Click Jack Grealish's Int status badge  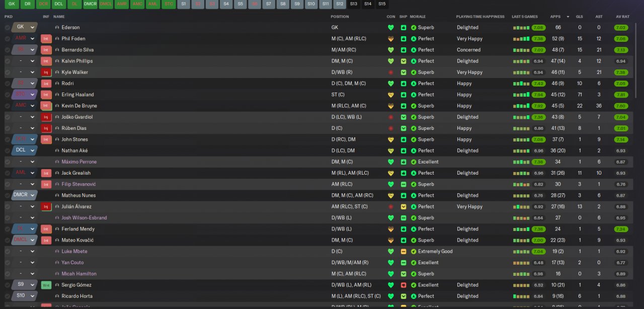tap(46, 173)
